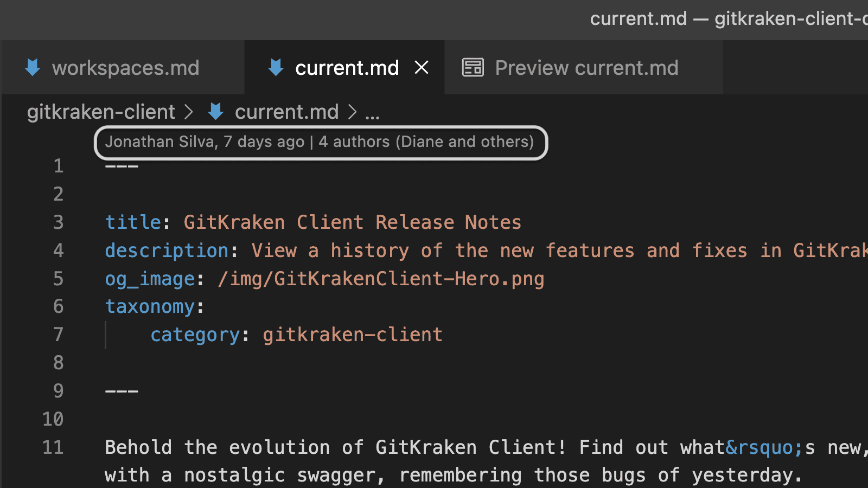Click the chevron after current.md breadcrumb
The width and height of the screenshot is (868, 488).
coord(353,112)
